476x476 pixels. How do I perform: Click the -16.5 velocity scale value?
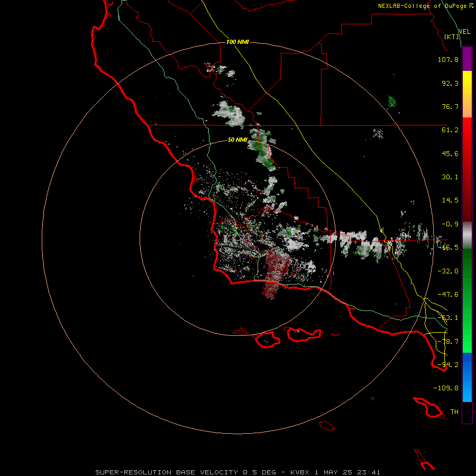(x=448, y=248)
